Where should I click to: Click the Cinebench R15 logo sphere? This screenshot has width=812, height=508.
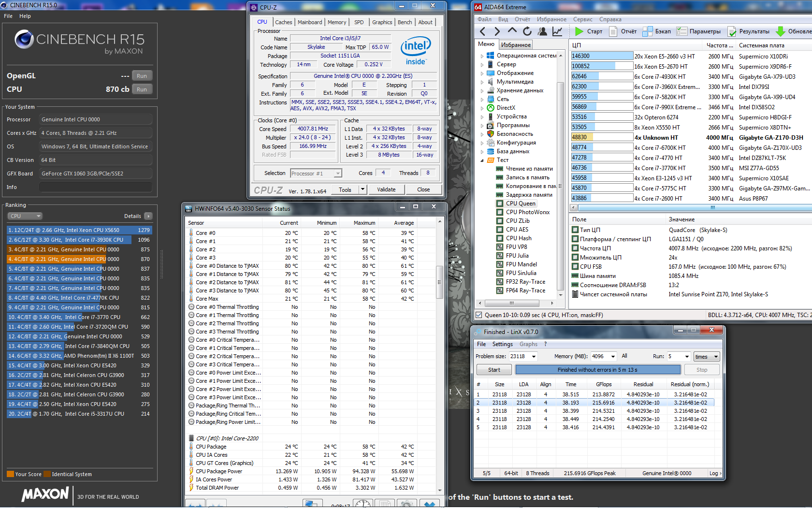24,40
